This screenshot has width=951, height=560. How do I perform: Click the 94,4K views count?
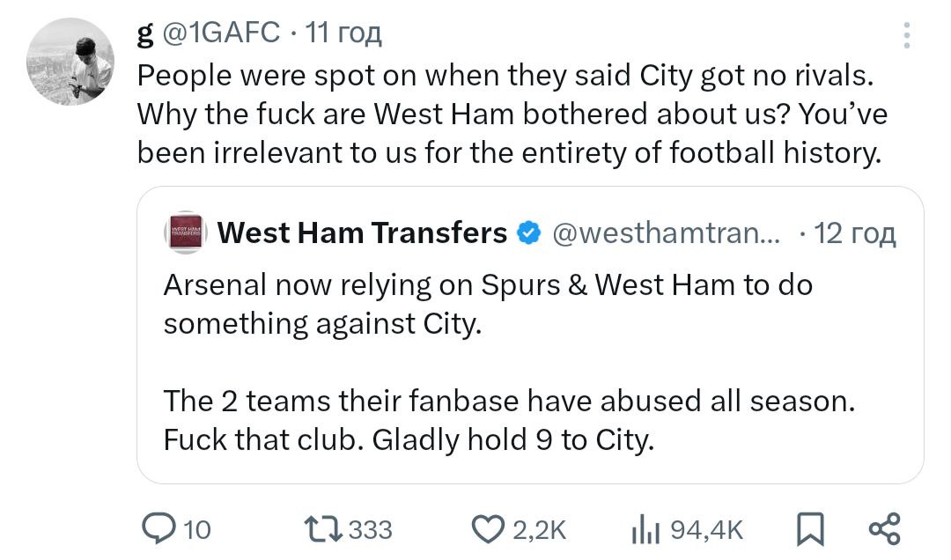[x=707, y=529]
